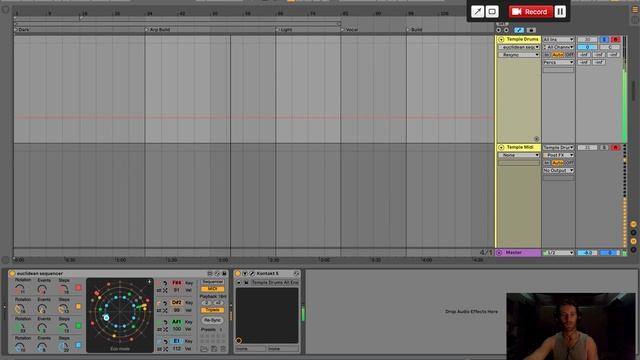Open the None automation chooser on Temple Midi

point(518,155)
